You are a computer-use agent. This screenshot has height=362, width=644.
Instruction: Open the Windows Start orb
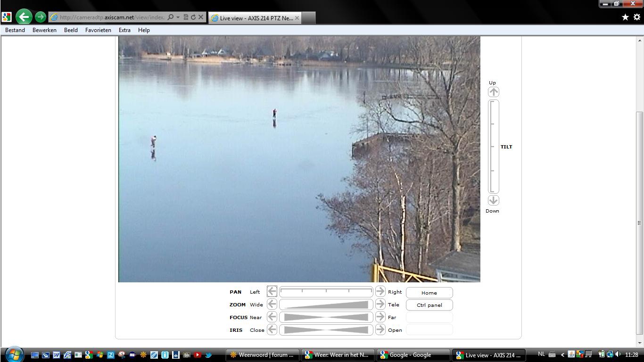click(x=14, y=354)
